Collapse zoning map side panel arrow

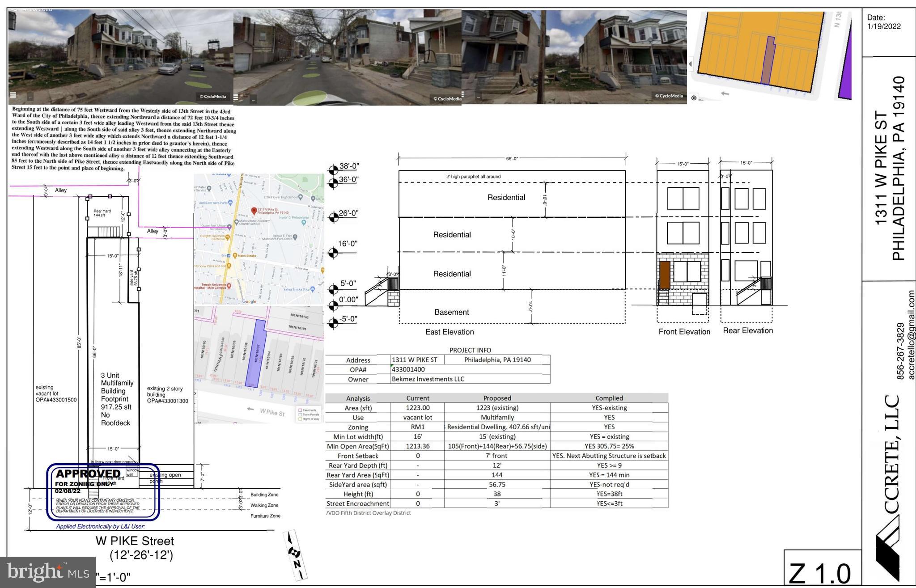pos(690,64)
